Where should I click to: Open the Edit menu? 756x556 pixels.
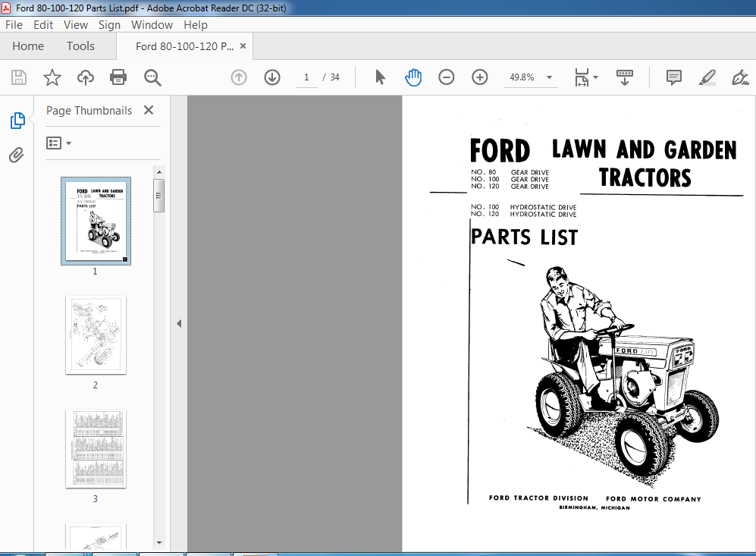point(43,25)
